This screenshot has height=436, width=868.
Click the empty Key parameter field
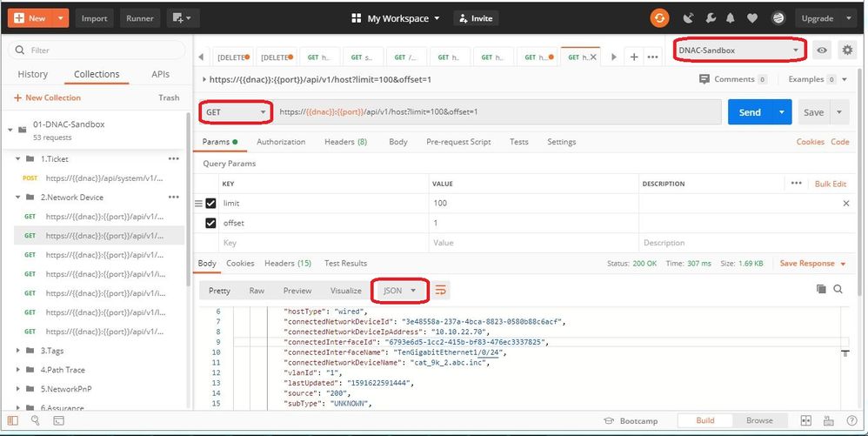click(324, 243)
